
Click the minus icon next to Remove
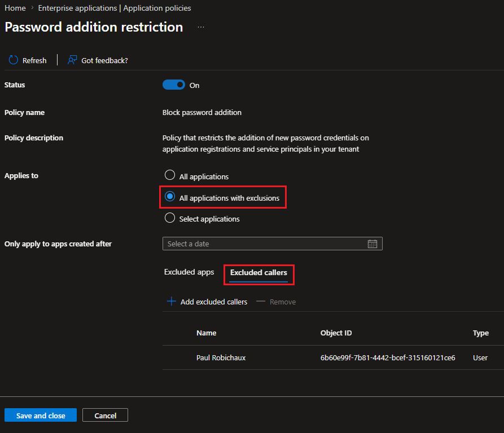[261, 302]
